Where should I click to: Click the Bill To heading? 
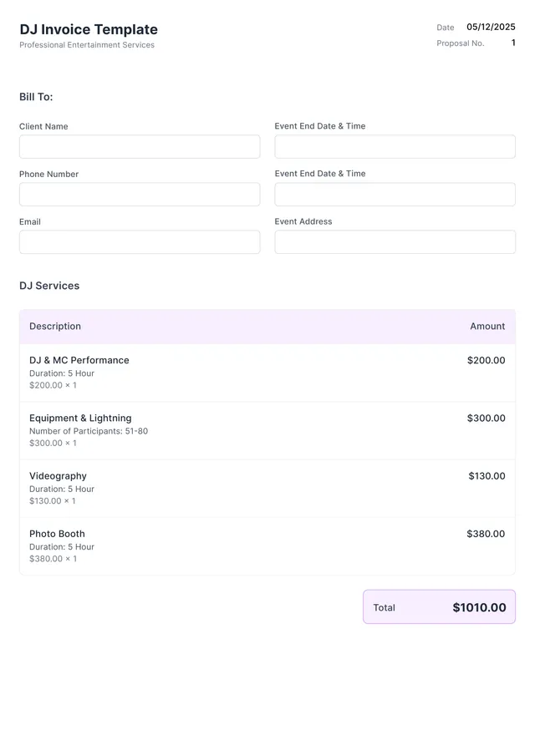(x=35, y=97)
